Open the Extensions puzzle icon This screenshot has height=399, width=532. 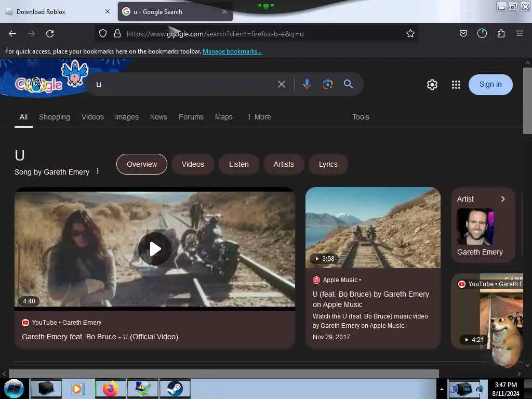click(x=501, y=33)
